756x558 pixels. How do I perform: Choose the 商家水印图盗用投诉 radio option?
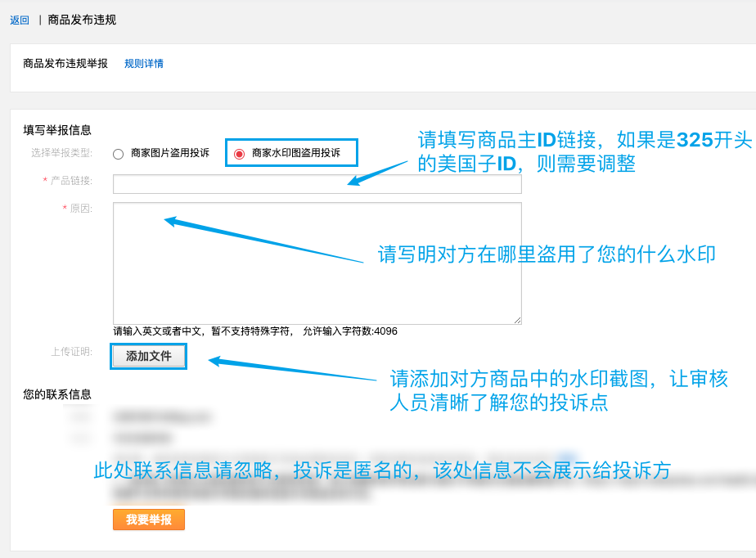tap(240, 154)
